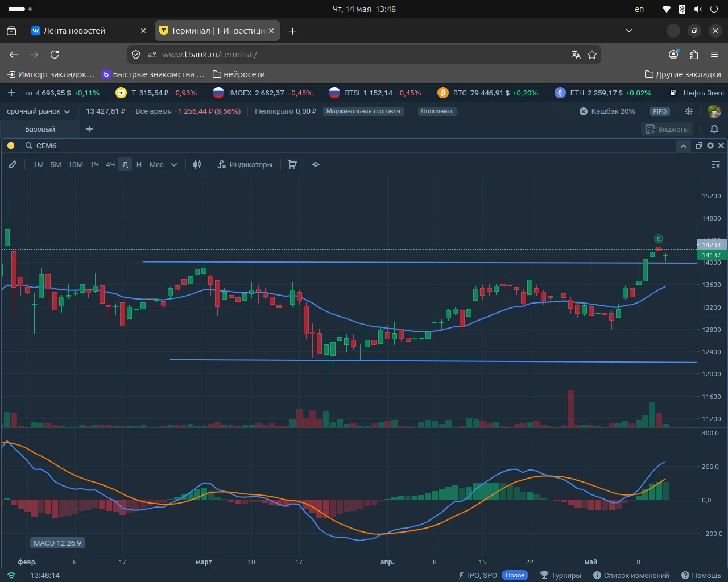This screenshot has height=582, width=728.
Task: Open the drawing tools pencil
Action: 13,165
